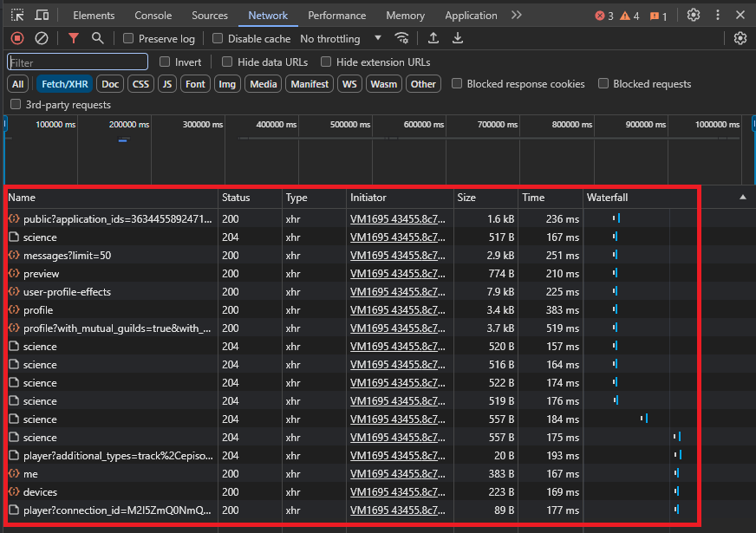Toggle the red filter funnel icon
This screenshot has width=756, height=533.
coord(74,38)
